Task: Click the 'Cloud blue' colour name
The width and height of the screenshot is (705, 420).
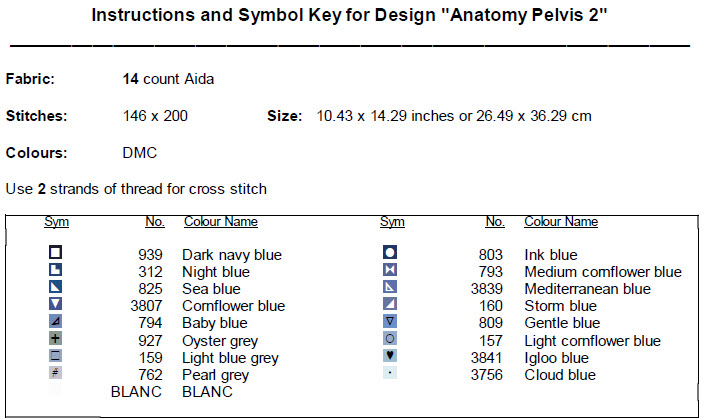Action: (x=560, y=375)
